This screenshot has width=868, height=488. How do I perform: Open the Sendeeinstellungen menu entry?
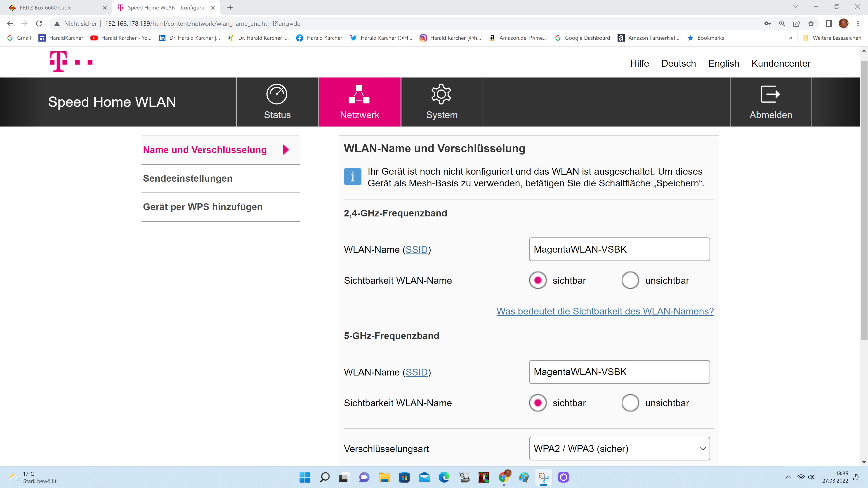188,178
